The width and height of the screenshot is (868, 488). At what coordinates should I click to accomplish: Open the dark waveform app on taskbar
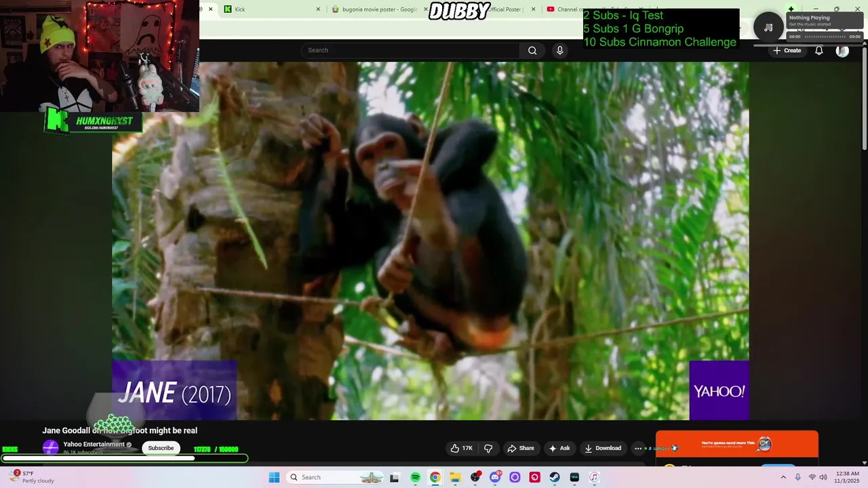pyautogui.click(x=574, y=477)
